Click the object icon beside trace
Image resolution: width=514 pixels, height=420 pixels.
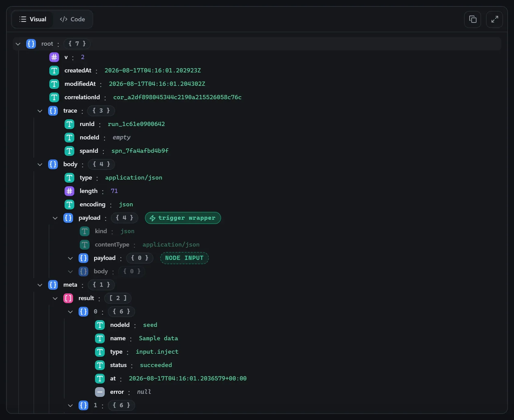[x=53, y=111]
